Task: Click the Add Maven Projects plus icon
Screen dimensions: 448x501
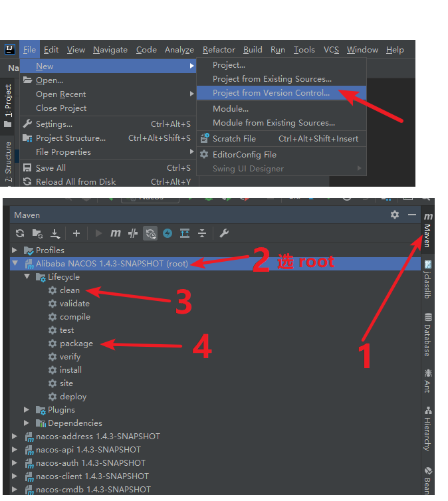Action: coord(76,233)
